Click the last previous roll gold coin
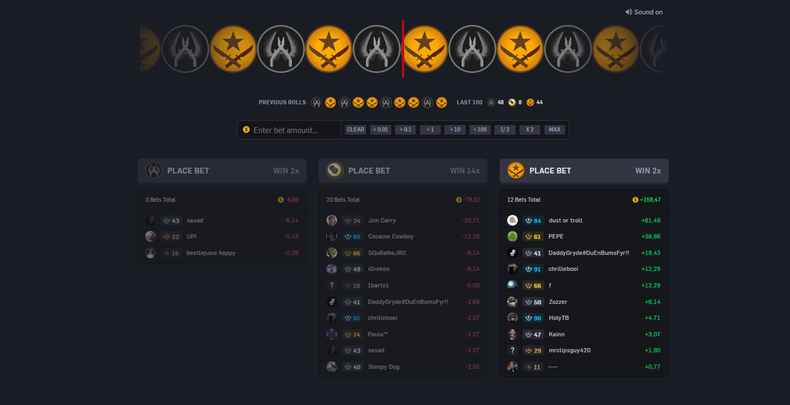This screenshot has width=790, height=405. tap(441, 102)
